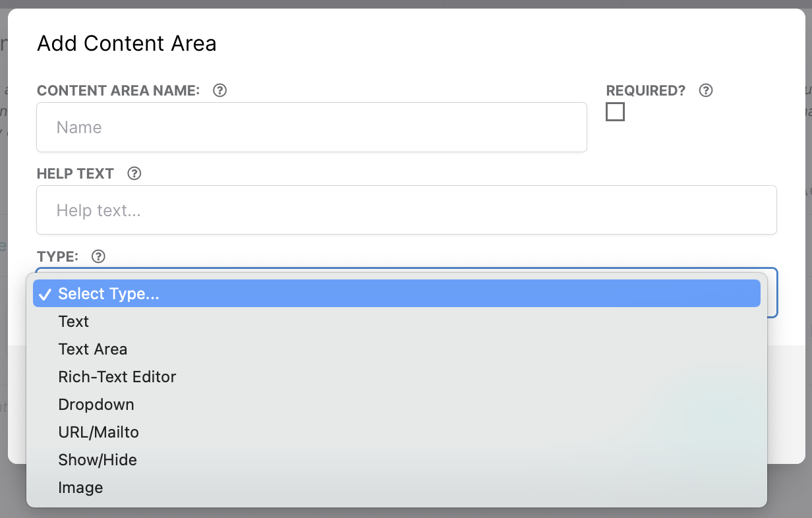
Task: Pick the "Image" type option
Action: click(x=80, y=488)
